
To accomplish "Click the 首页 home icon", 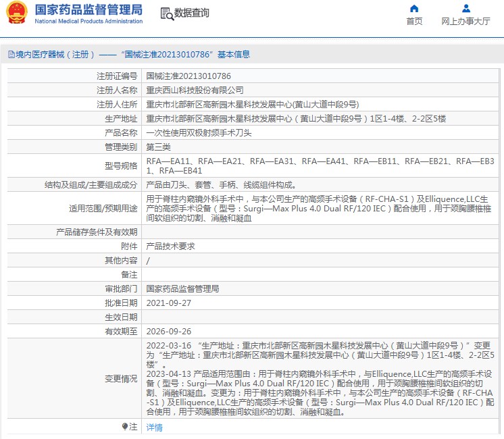I will click(x=414, y=8).
